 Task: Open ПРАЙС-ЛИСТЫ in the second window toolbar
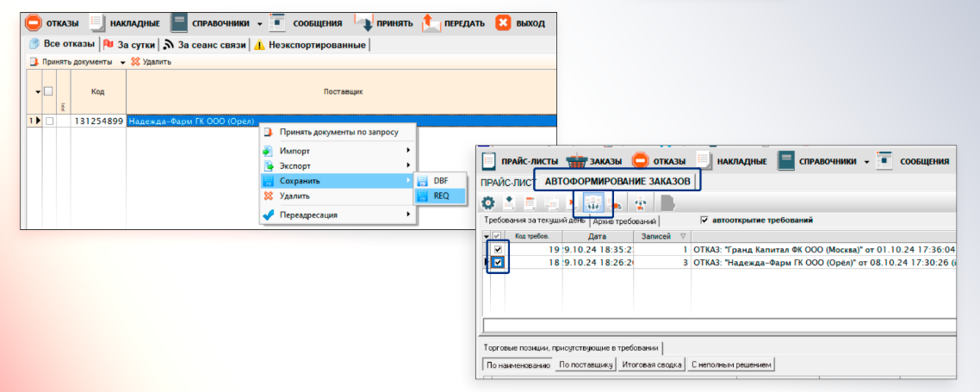coord(489,161)
